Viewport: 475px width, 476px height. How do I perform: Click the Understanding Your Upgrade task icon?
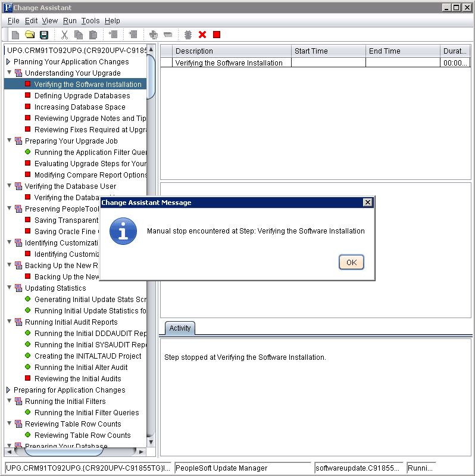[x=18, y=73]
